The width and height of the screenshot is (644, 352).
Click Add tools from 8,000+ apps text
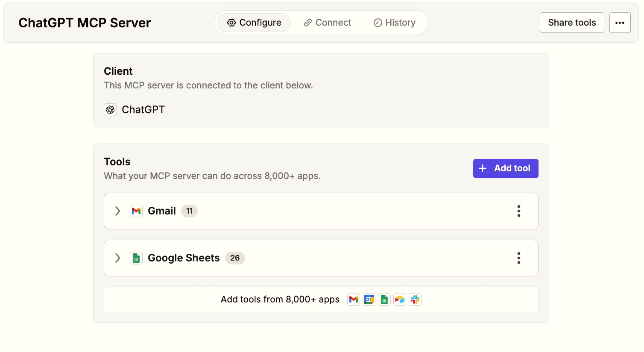(280, 299)
